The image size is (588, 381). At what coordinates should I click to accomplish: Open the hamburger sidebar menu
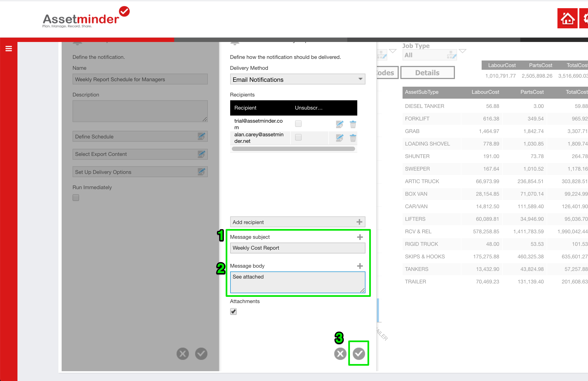click(9, 49)
